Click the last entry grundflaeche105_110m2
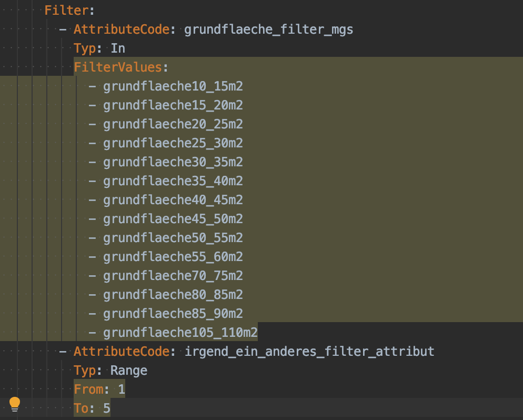The image size is (523, 420). [180, 332]
